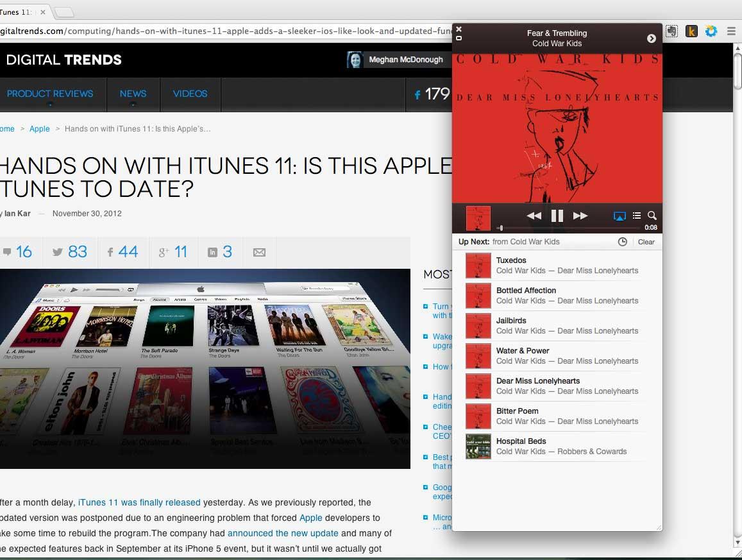Screen dimensions: 742x560
Task: Open a new browser tab
Action: point(64,12)
